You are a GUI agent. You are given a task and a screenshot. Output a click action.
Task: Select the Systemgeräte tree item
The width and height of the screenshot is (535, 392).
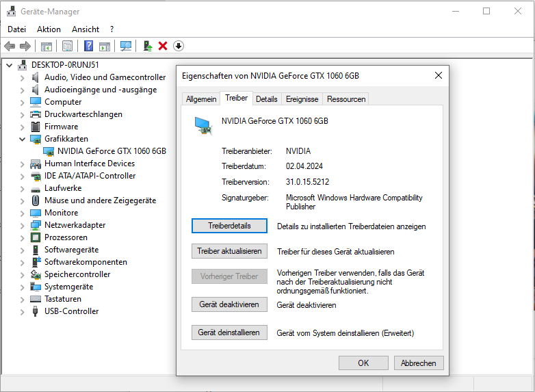tap(69, 287)
